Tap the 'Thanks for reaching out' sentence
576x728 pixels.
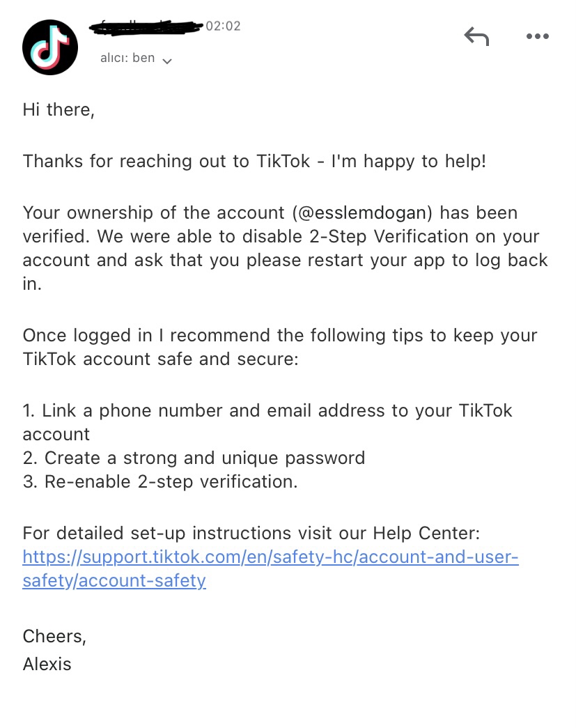tap(254, 162)
